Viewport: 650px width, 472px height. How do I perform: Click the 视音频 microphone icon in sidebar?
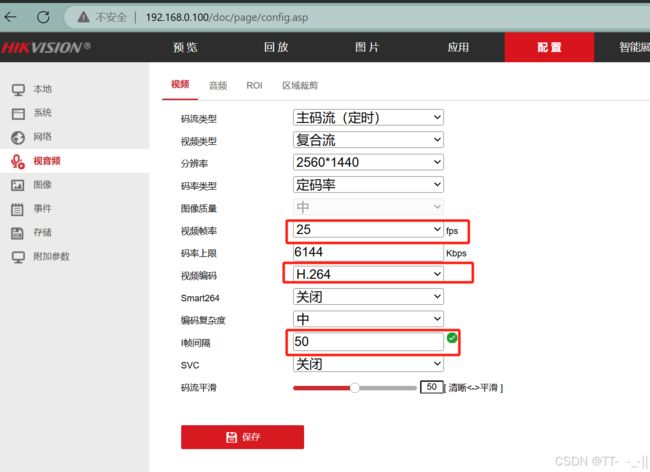point(18,161)
